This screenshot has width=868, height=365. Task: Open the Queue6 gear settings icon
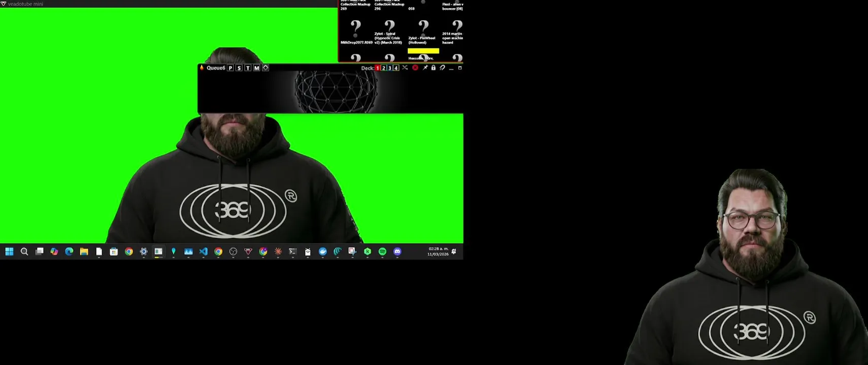click(x=265, y=68)
